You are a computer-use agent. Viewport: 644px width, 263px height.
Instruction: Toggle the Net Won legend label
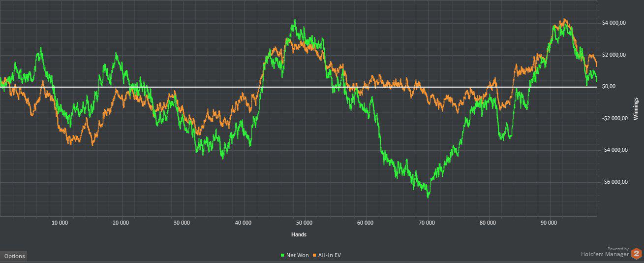[297, 255]
